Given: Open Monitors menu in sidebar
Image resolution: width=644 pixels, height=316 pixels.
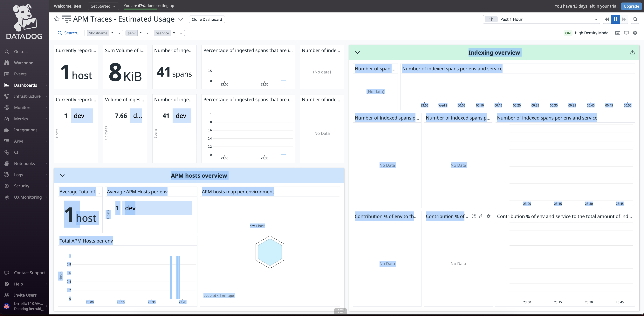Looking at the screenshot, I should click(x=23, y=107).
